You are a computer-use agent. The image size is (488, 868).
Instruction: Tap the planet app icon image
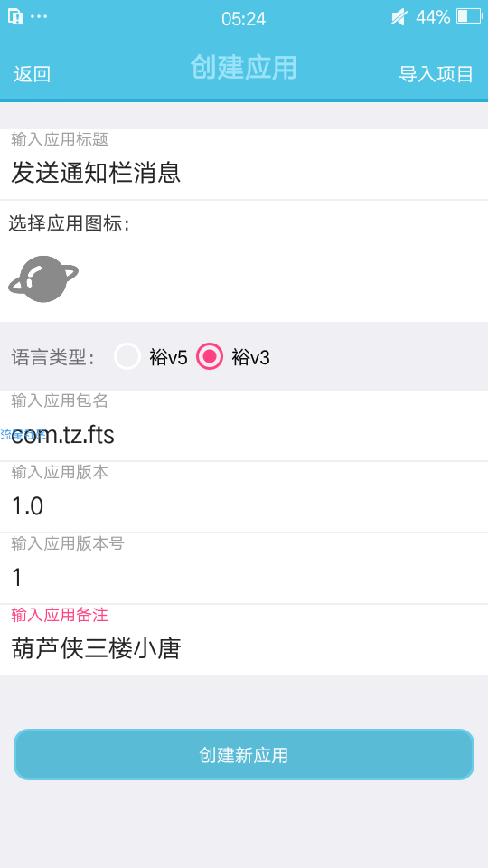coord(43,279)
